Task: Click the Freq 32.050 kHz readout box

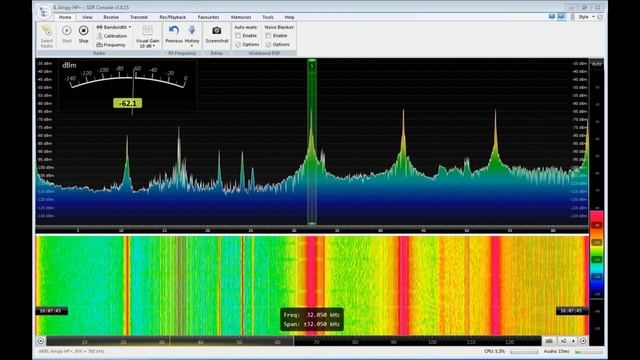Action: [312, 320]
